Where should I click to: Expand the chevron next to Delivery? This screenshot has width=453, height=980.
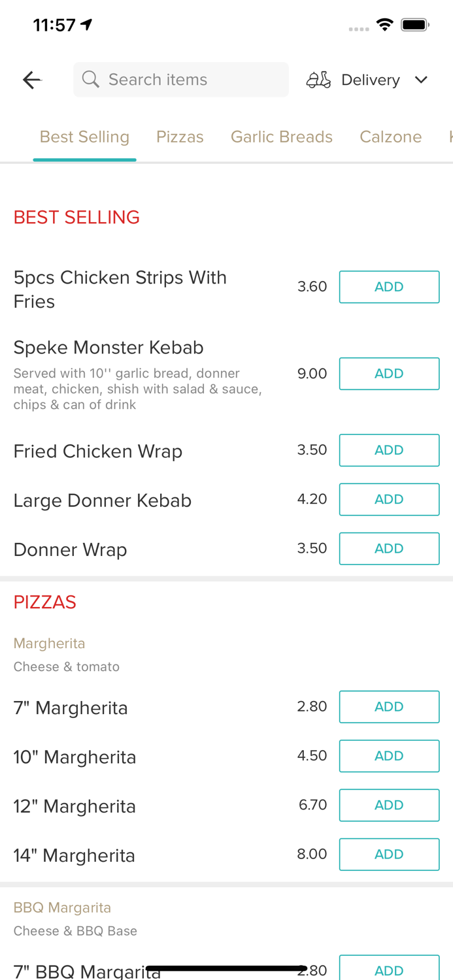click(x=422, y=80)
